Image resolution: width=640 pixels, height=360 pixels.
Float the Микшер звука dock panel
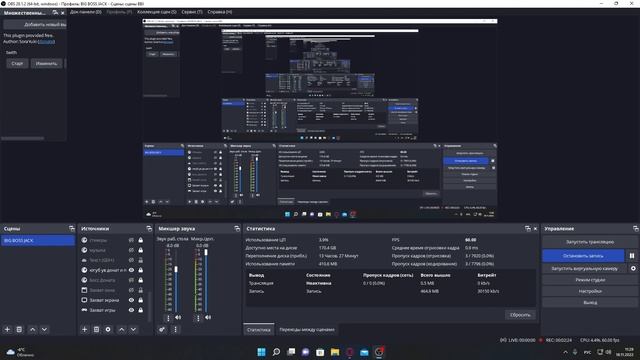[x=237, y=229]
